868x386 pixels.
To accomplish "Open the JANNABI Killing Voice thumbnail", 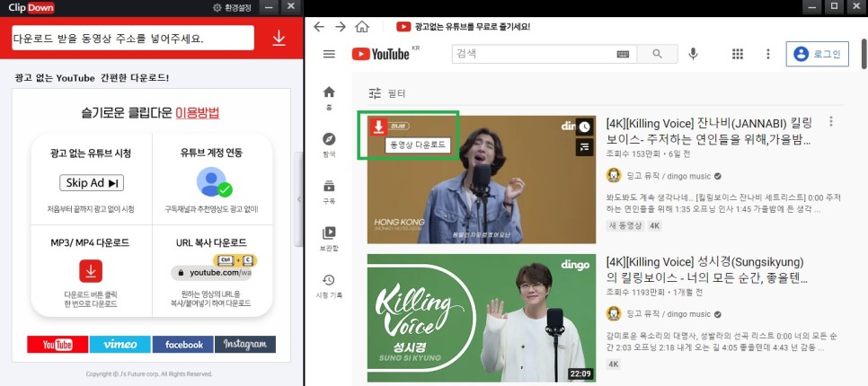I will coord(482,180).
